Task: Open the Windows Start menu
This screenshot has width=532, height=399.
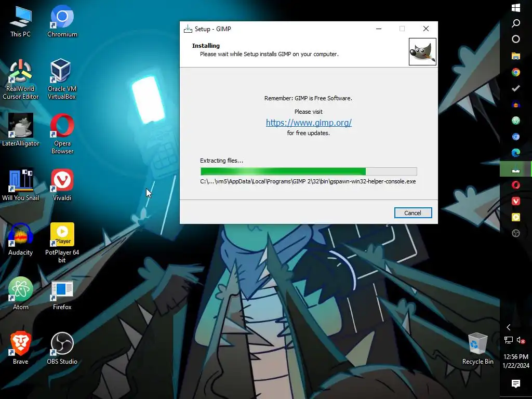Action: pyautogui.click(x=516, y=7)
